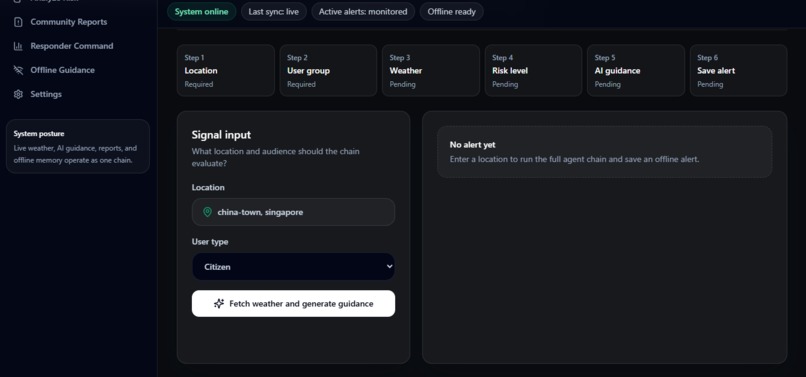806x377 pixels.
Task: Click the No alert yet placeholder card
Action: point(604,152)
